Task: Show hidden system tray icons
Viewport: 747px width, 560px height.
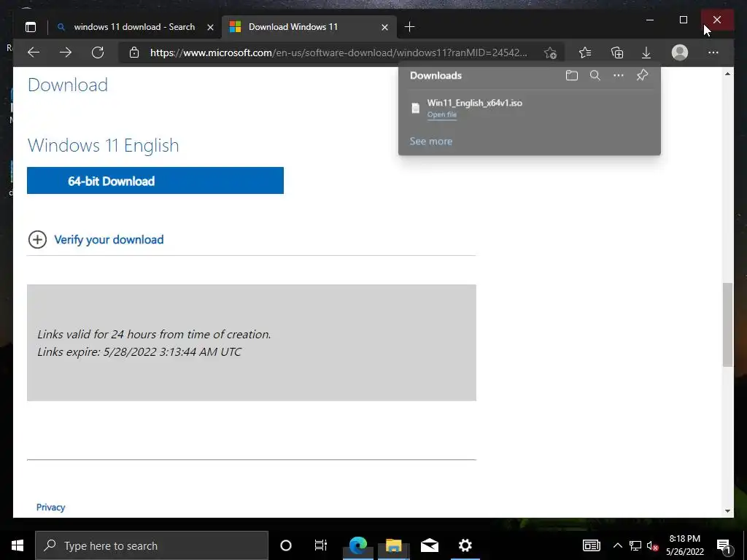Action: 617,545
